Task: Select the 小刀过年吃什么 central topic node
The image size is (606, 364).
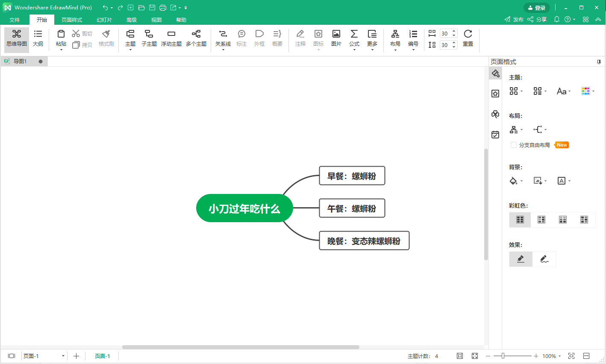Action: tap(244, 208)
